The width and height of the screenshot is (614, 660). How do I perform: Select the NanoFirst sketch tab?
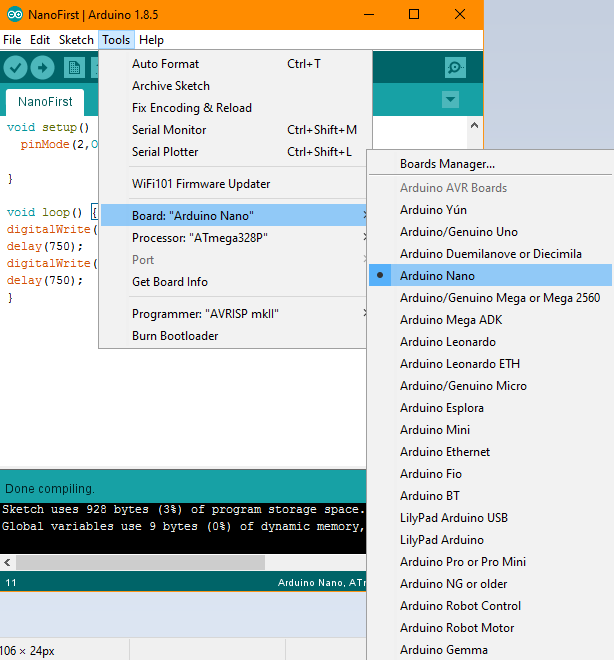[x=45, y=102]
